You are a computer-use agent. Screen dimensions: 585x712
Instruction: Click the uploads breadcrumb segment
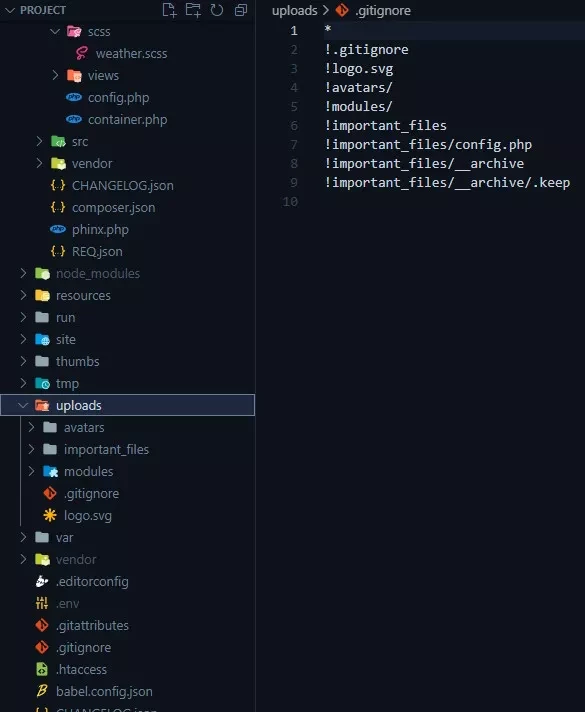click(294, 10)
